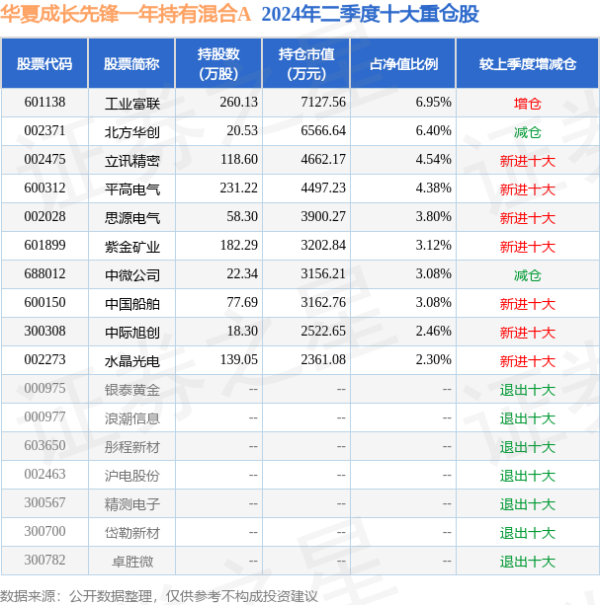Click 新进十大 in the 中国船舶 row
This screenshot has height=605, width=600.
(527, 303)
